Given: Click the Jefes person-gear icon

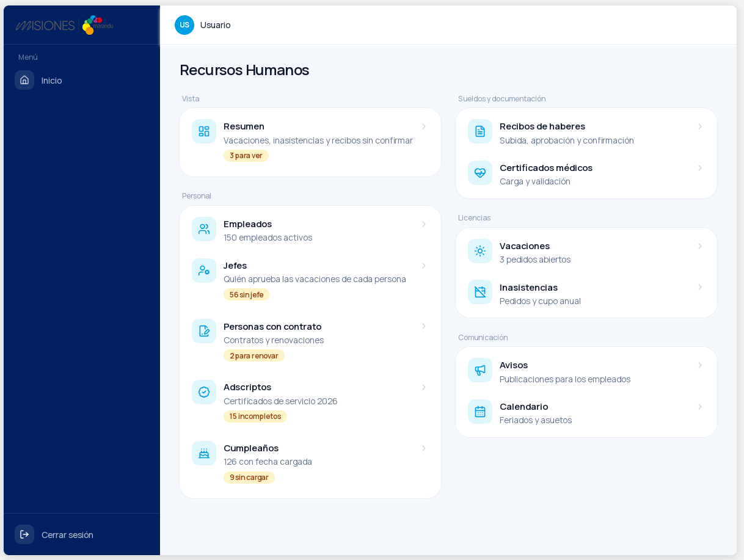Looking at the screenshot, I should (x=204, y=271).
